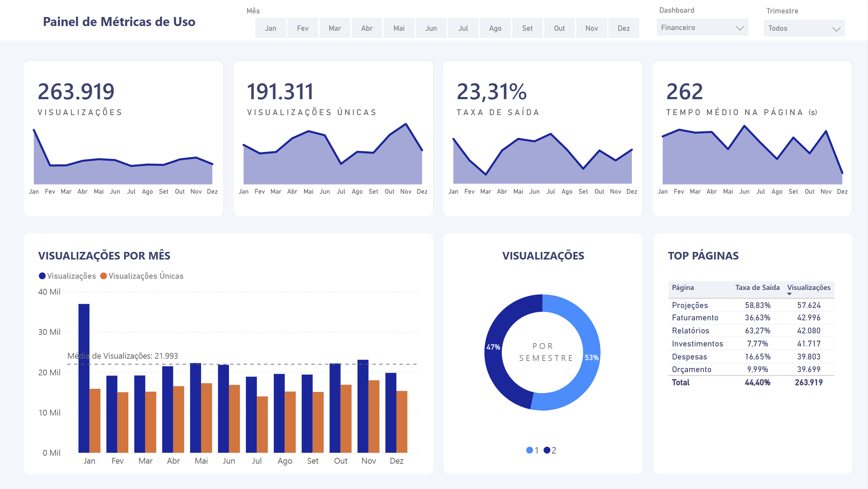This screenshot has height=489, width=868.
Task: Click semester 2 legend marker
Action: [x=547, y=450]
